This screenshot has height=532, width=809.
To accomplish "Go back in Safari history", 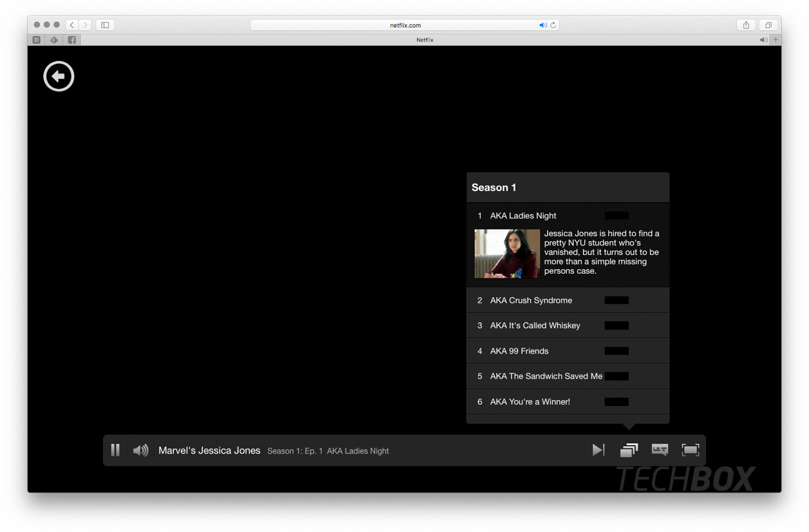I will click(72, 25).
